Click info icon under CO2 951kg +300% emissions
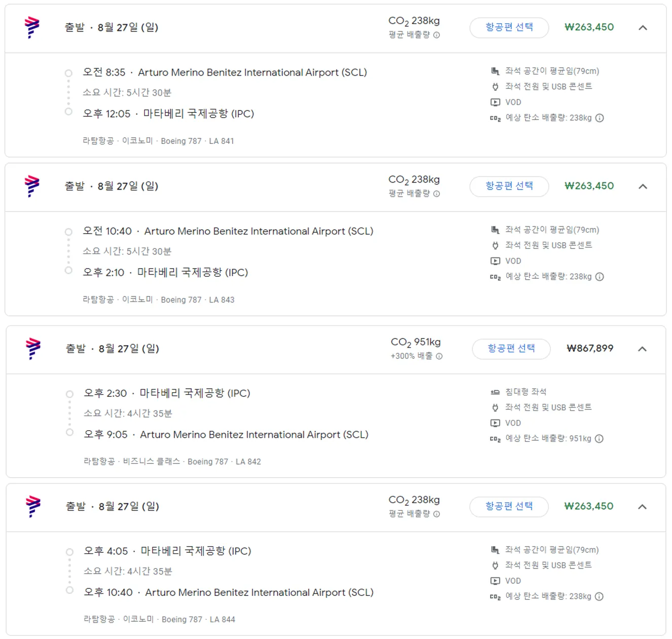Viewport: 672px width, 639px height. 439,356
